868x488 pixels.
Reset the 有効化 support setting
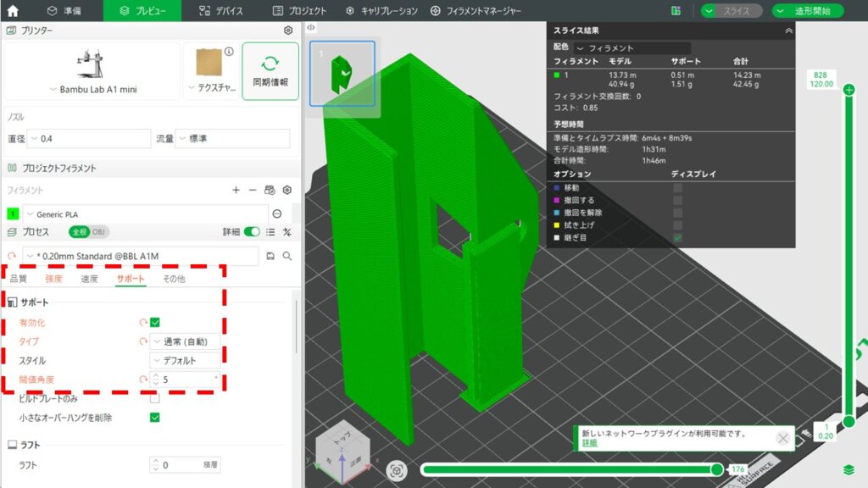point(142,322)
